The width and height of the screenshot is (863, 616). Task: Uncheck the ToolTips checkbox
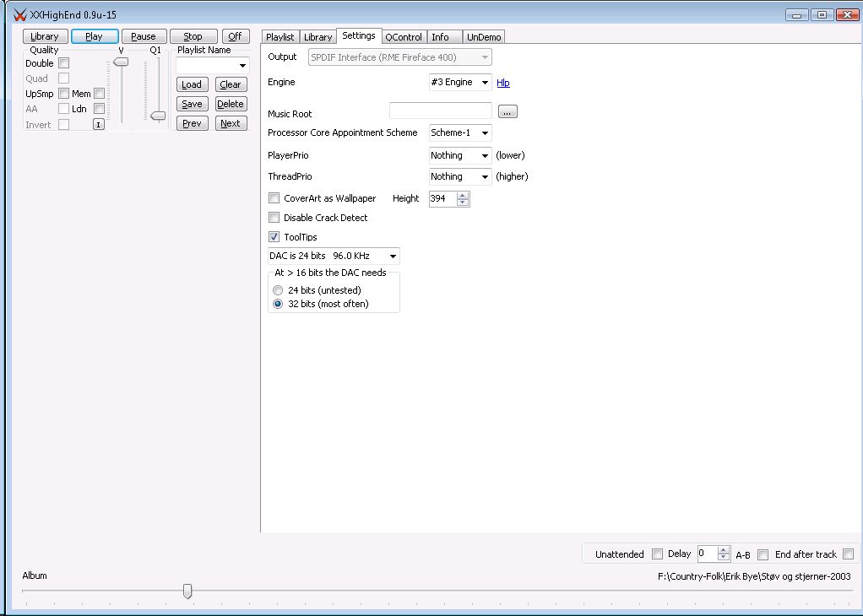(274, 236)
